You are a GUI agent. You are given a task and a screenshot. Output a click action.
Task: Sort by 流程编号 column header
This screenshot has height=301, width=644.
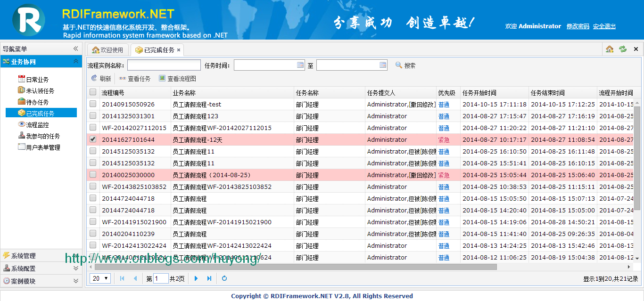(135, 92)
